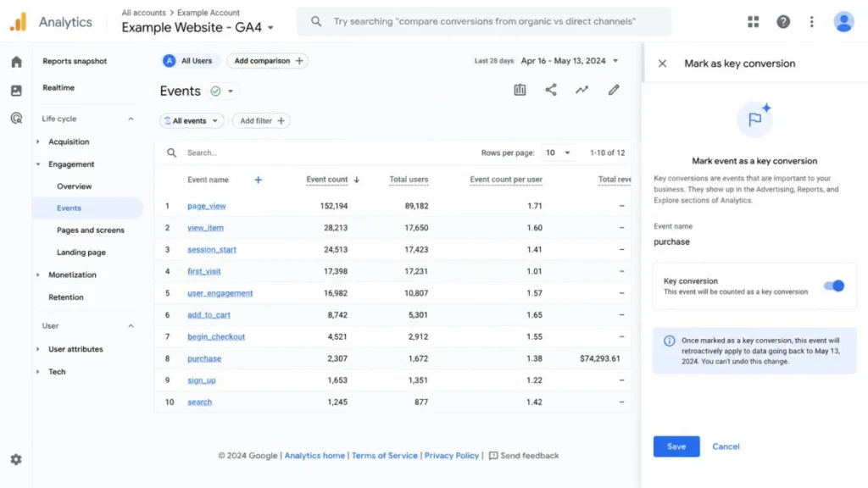Share this Events report
Screen dimensions: 868x488
(551, 90)
